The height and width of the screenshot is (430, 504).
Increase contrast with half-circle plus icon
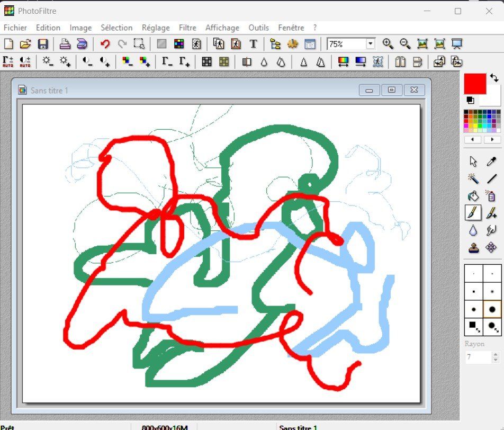click(104, 61)
